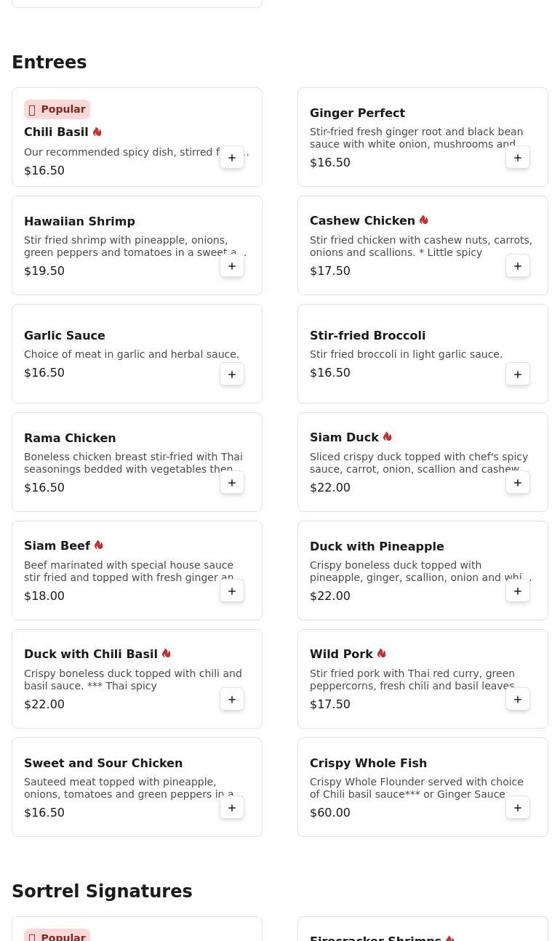Screen dimensions: 560x941
Task: Select the Popular badge on Chili Basil
Action: (57, 109)
